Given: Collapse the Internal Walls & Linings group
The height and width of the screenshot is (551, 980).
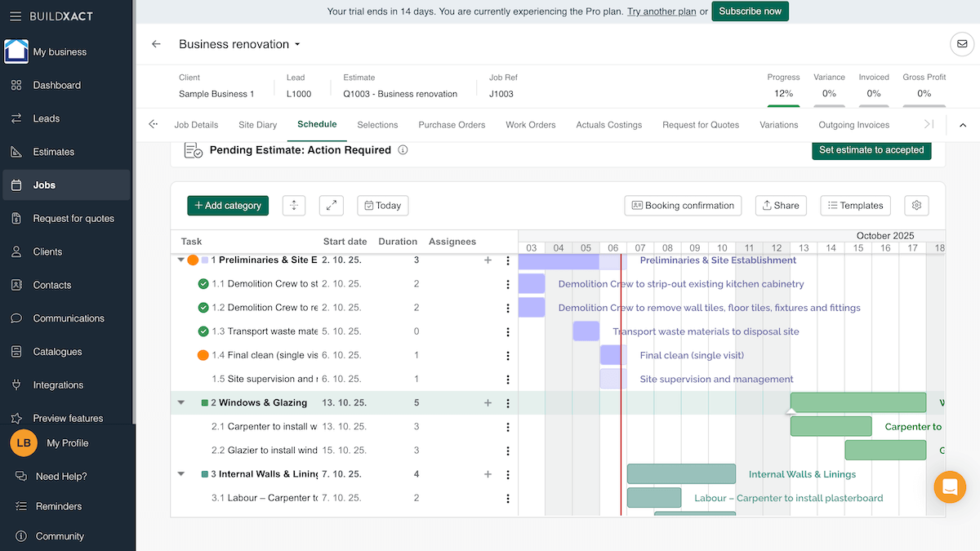Looking at the screenshot, I should 180,473.
